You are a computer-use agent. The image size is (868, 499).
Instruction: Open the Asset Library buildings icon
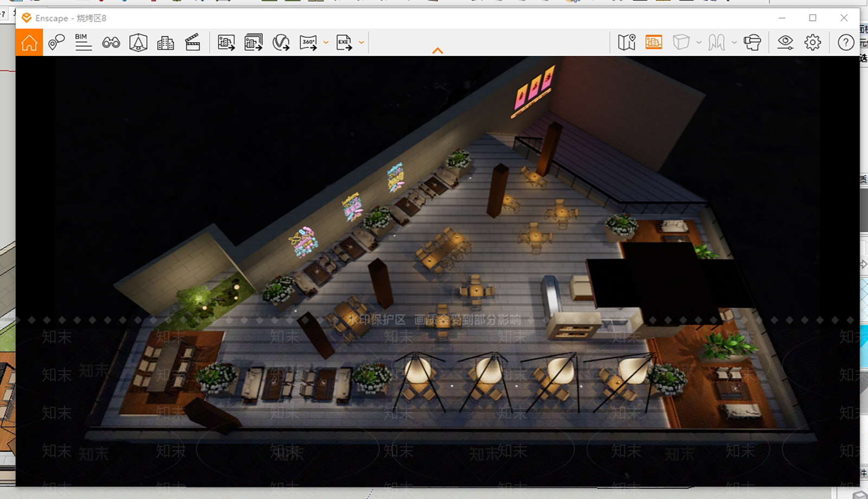pos(165,42)
